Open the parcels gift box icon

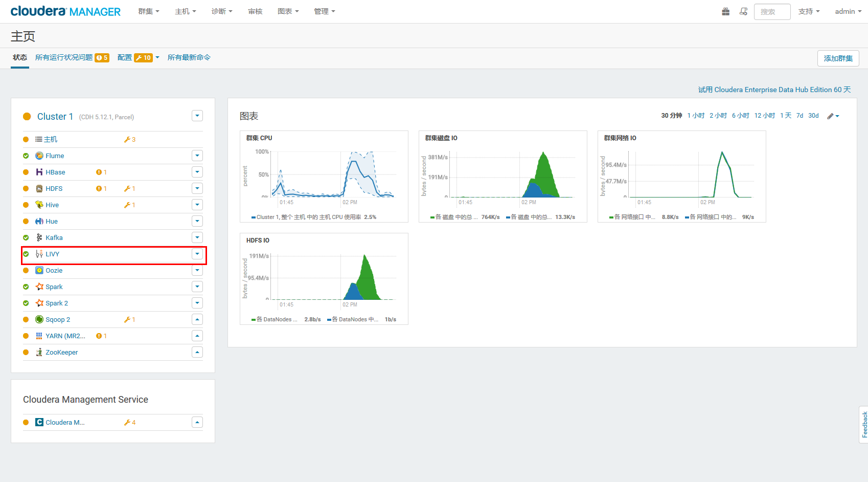(725, 11)
